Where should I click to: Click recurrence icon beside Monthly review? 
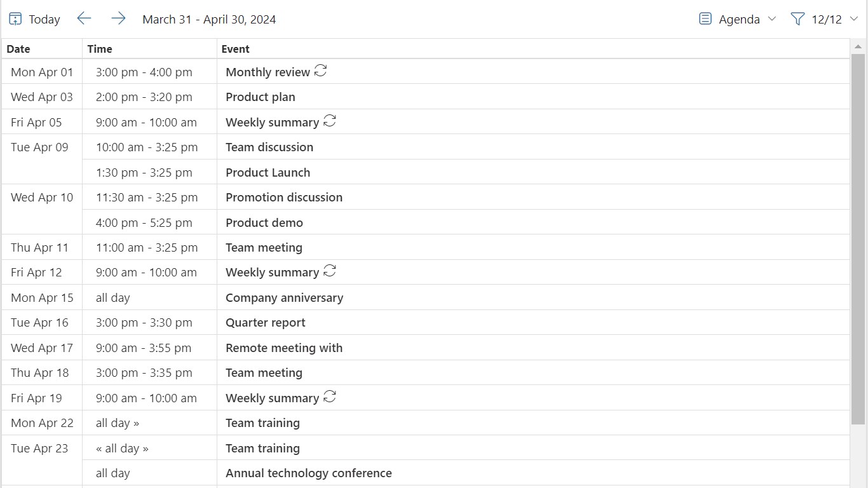(321, 71)
